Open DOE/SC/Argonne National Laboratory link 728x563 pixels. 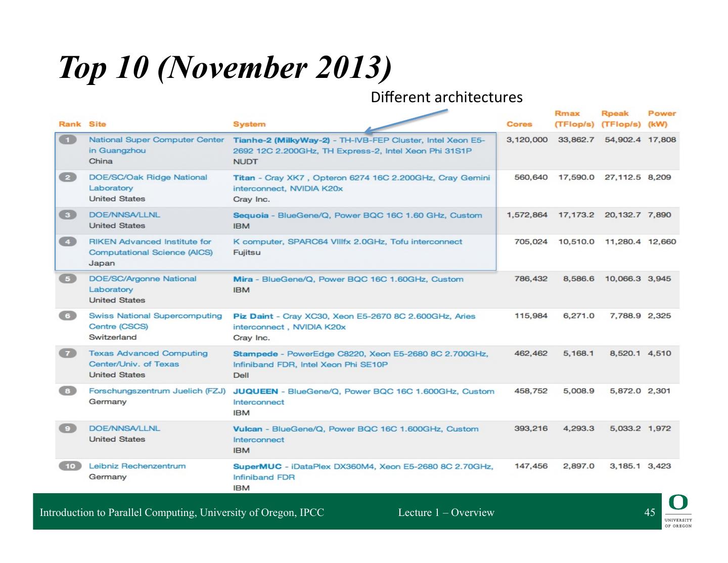(143, 284)
